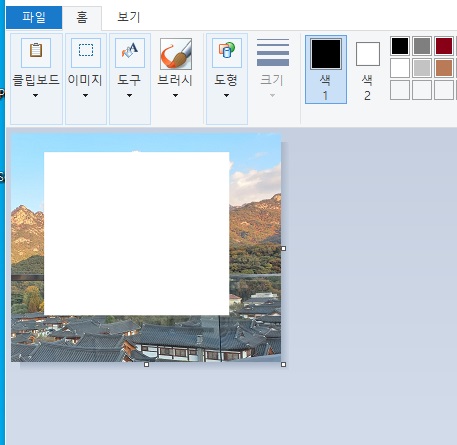Pick the white palette swatch

pos(400,68)
